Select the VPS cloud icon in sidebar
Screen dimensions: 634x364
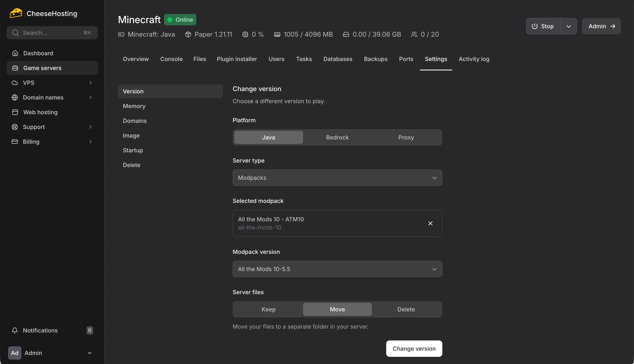tap(15, 83)
